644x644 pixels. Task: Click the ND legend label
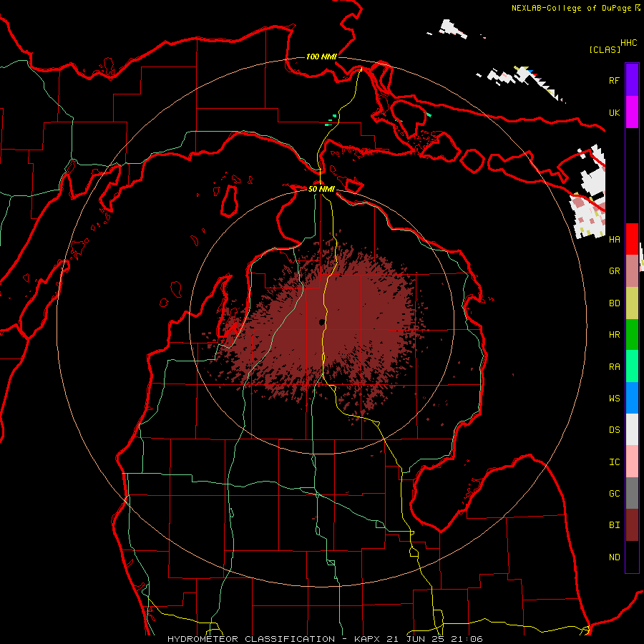click(614, 557)
